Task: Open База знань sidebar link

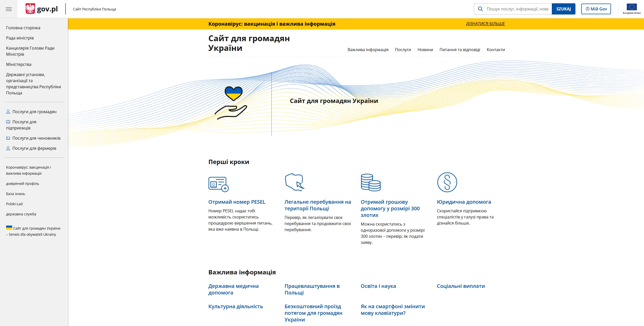Action: click(x=15, y=194)
